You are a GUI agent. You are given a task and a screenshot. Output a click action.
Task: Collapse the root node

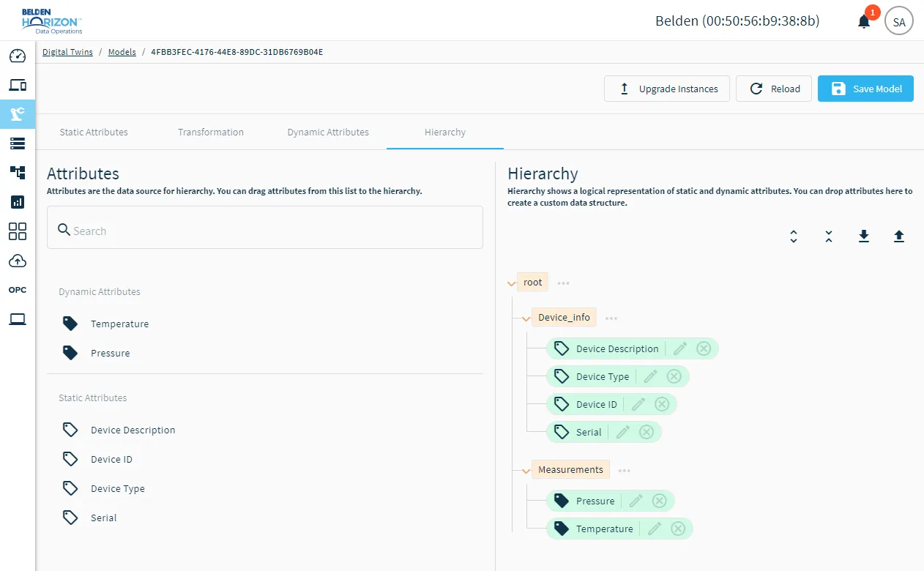tap(511, 283)
